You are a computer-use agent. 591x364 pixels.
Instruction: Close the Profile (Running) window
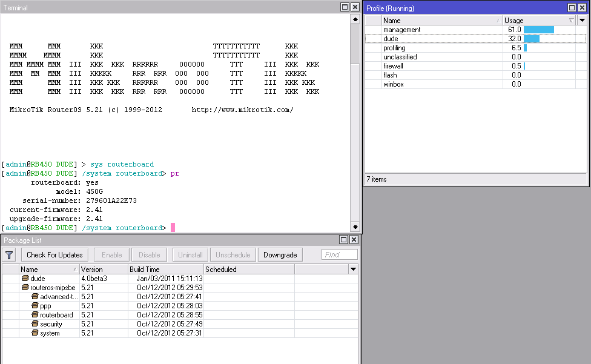[x=583, y=7]
